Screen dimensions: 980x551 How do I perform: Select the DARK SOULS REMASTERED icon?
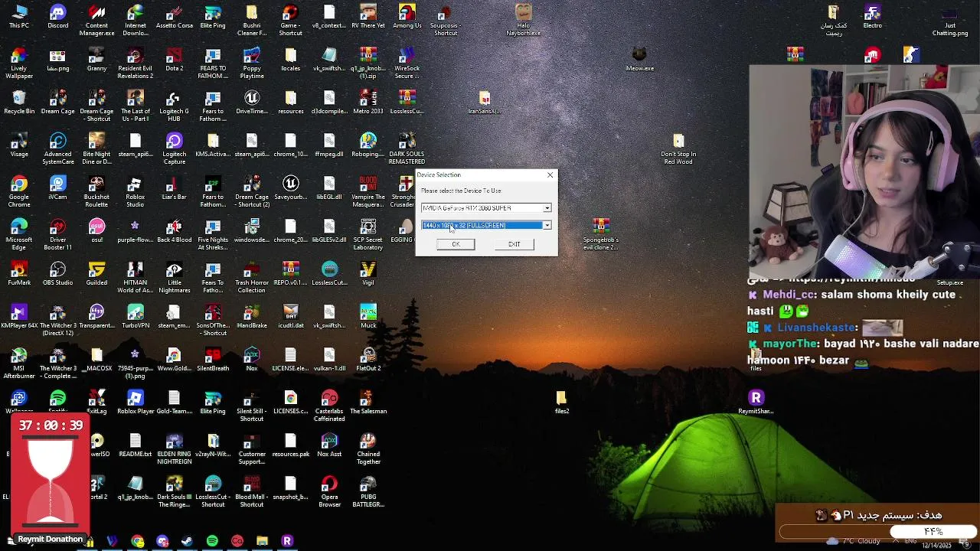tap(407, 148)
